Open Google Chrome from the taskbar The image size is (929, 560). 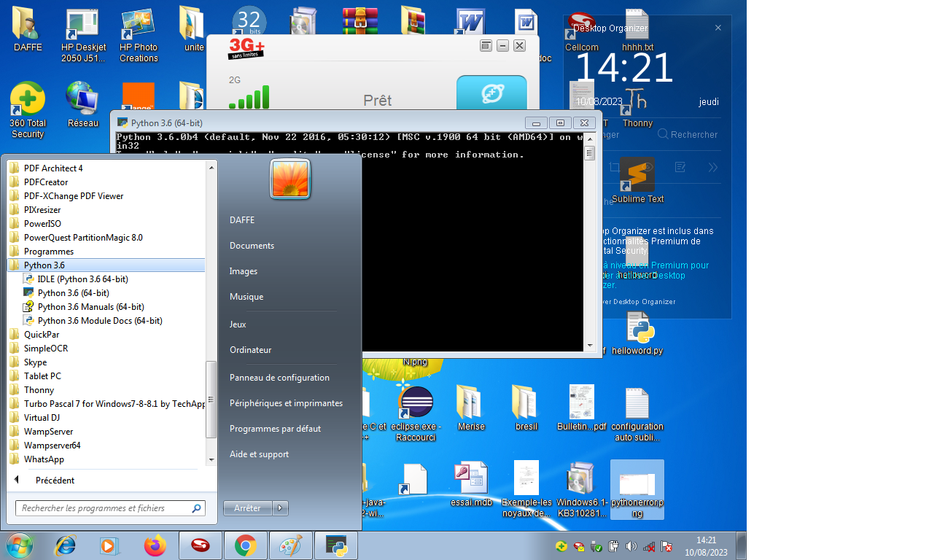pyautogui.click(x=245, y=545)
